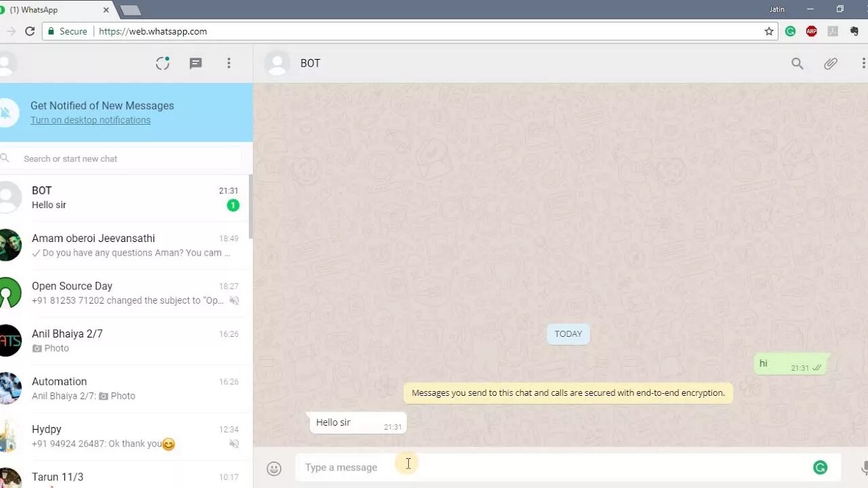The width and height of the screenshot is (868, 488).
Task: Open the BOT chat in list
Action: [124, 198]
